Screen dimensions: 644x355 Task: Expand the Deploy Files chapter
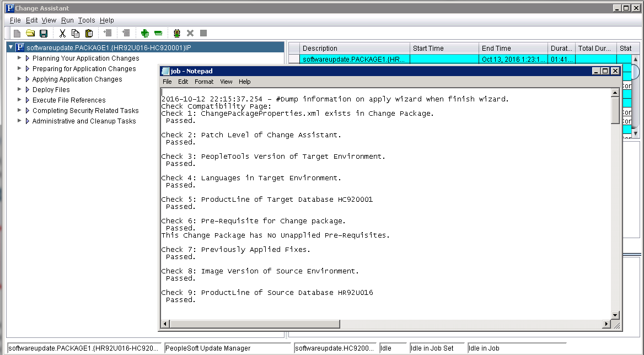19,89
